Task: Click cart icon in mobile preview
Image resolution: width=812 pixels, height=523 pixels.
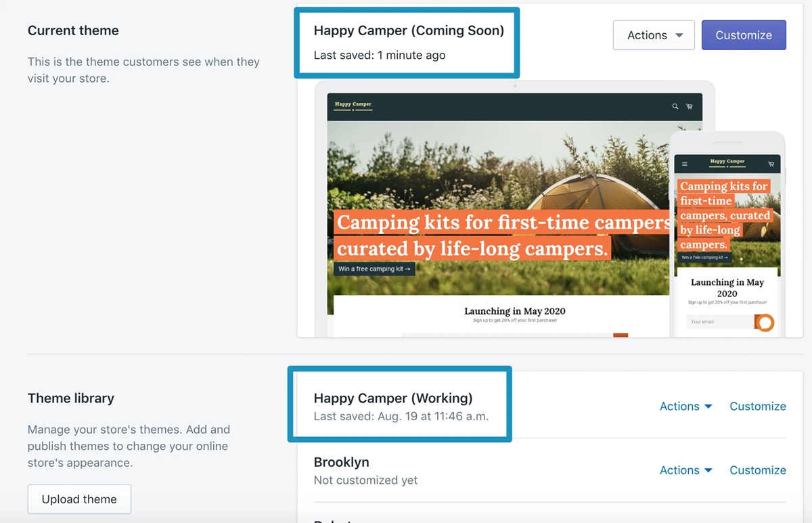Action: 771,164
